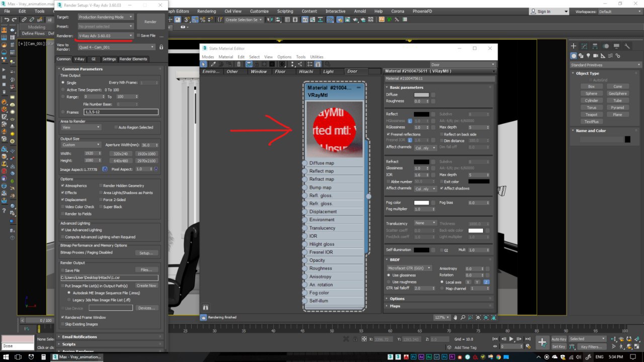This screenshot has height=362, width=644.
Task: Open After Effects from the taskbar
Action: point(421,357)
